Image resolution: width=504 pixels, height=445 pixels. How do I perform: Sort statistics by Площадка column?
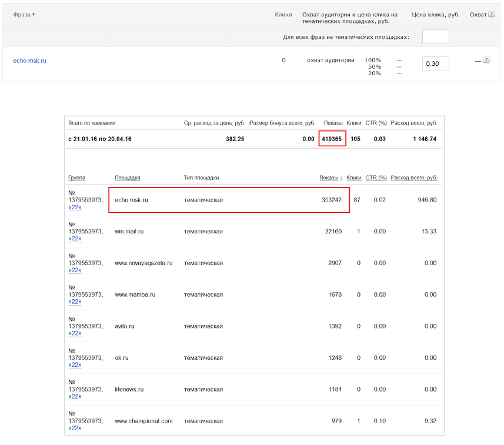[127, 178]
